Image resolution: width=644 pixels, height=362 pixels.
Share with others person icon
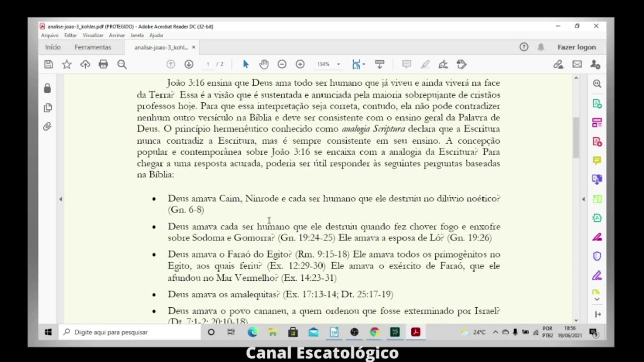pyautogui.click(x=595, y=64)
